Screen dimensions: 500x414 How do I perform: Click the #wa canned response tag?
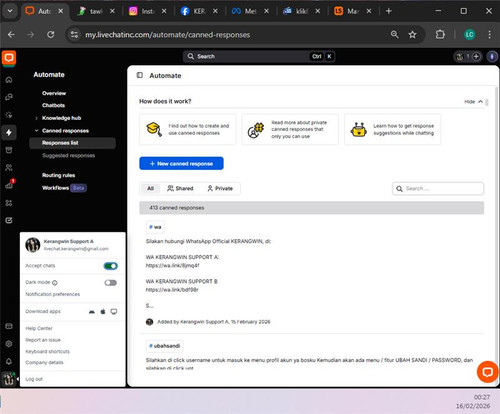[155, 227]
